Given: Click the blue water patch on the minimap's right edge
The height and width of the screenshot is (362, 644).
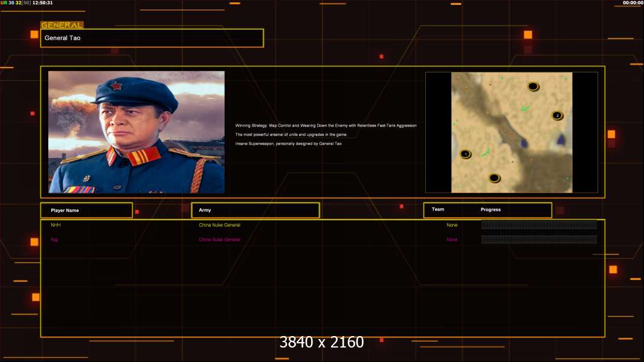Looking at the screenshot, I should 561,139.
